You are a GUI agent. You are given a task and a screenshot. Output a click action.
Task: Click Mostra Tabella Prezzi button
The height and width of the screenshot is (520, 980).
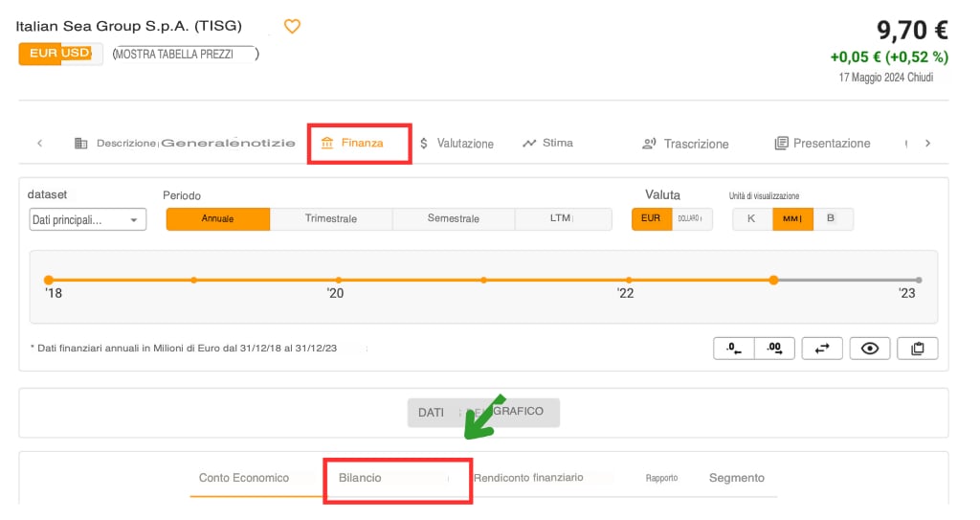tap(185, 55)
